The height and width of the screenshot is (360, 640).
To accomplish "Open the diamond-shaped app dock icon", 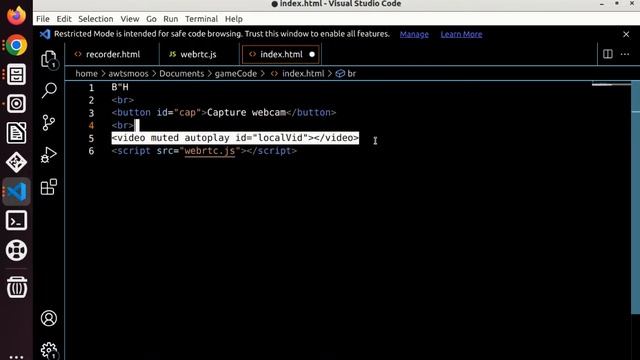I will 16,162.
